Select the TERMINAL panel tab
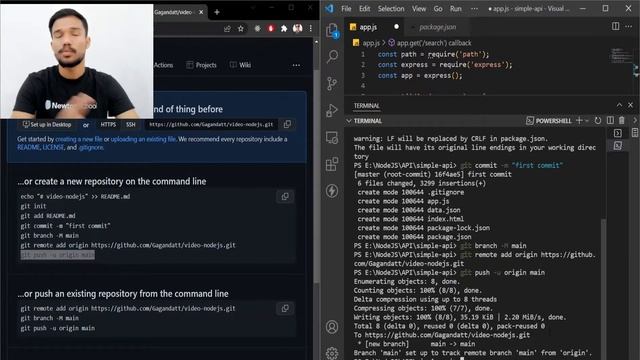 [x=367, y=106]
